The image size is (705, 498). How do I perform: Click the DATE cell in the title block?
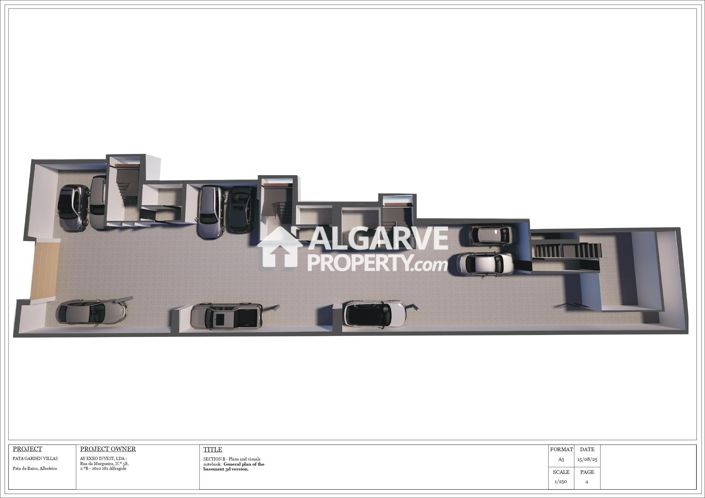pos(586,455)
